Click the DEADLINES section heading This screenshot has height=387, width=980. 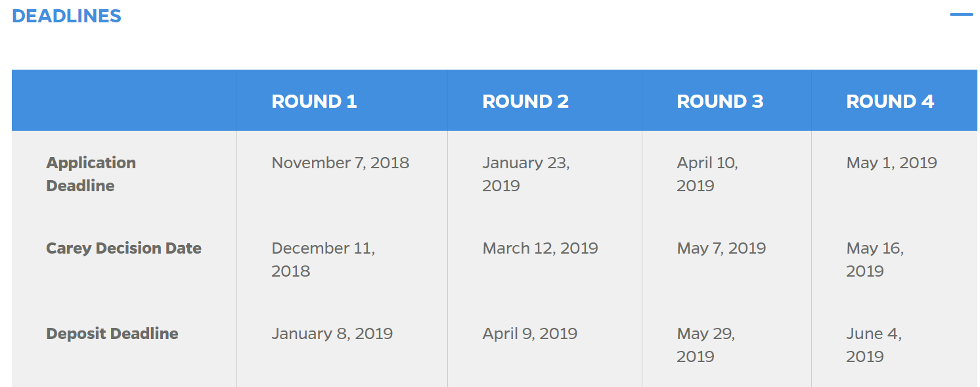coord(66,16)
